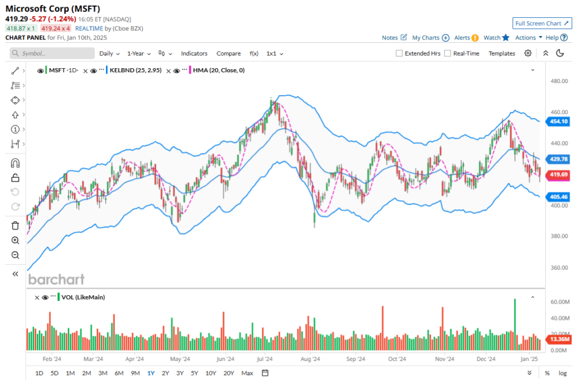Toggle visibility of KELBND indicator

[x=94, y=70]
